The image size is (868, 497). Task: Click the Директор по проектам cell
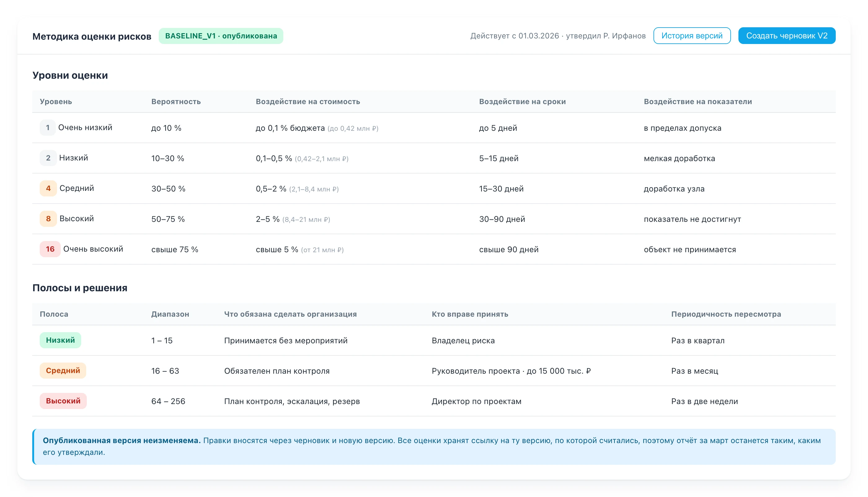[476, 402]
